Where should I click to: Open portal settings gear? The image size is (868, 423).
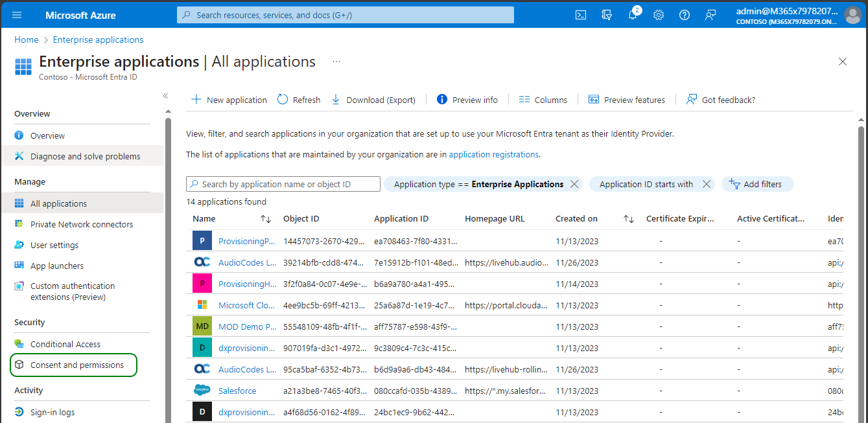pyautogui.click(x=659, y=15)
